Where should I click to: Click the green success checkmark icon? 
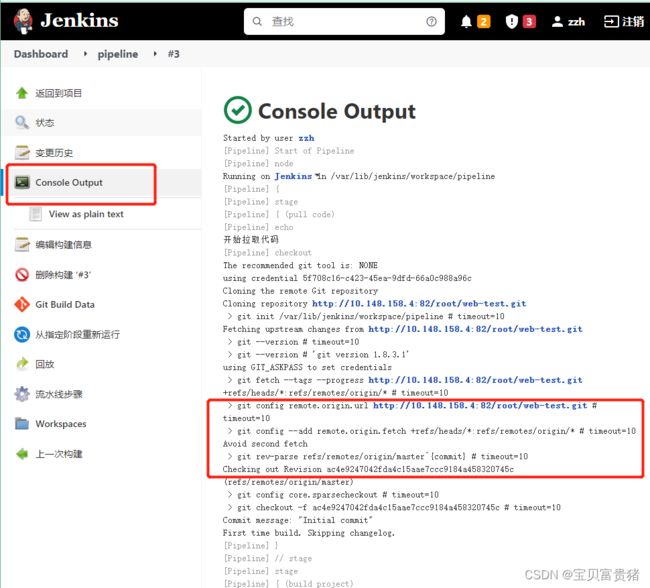[238, 110]
